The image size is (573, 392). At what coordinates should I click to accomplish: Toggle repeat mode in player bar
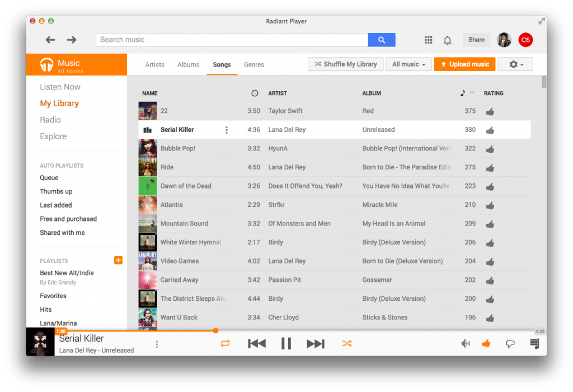[x=225, y=343]
